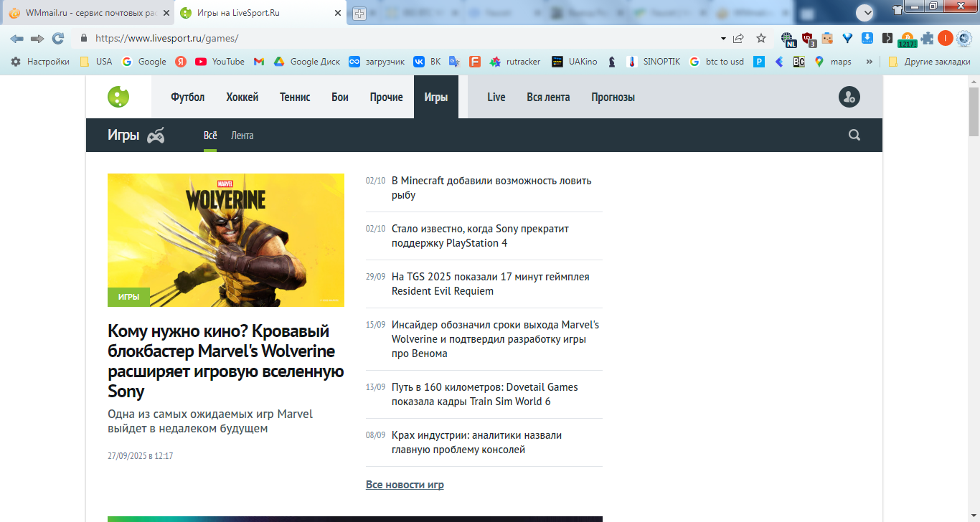The image size is (980, 522).
Task: Click the address bar URL field
Action: (402, 38)
